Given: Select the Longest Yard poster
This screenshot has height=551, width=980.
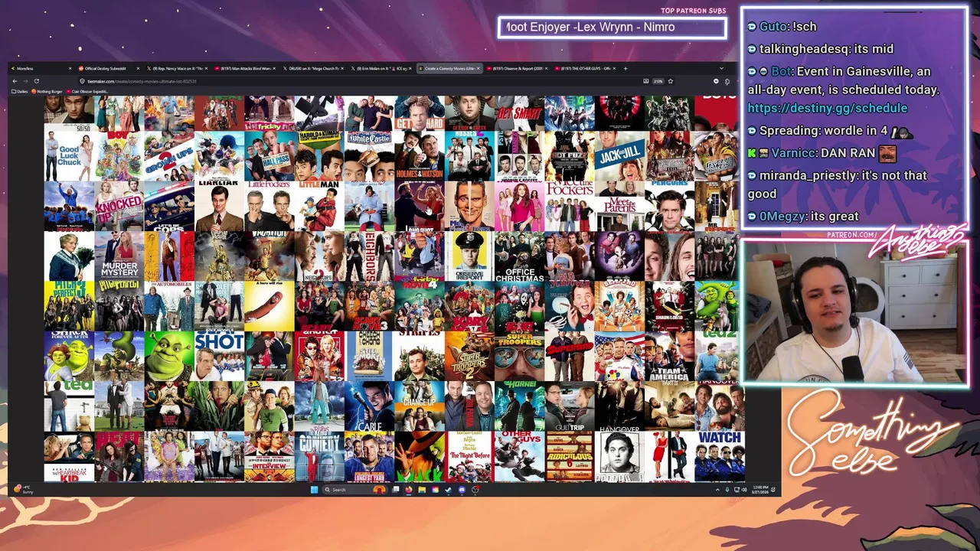Looking at the screenshot, I should point(370,458).
